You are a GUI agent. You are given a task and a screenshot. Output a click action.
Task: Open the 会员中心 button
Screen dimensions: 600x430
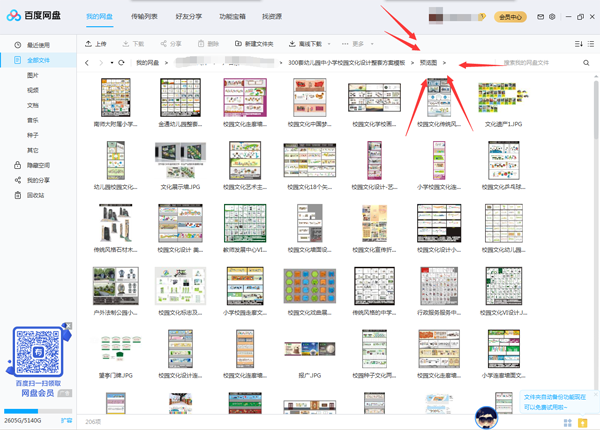(x=510, y=17)
